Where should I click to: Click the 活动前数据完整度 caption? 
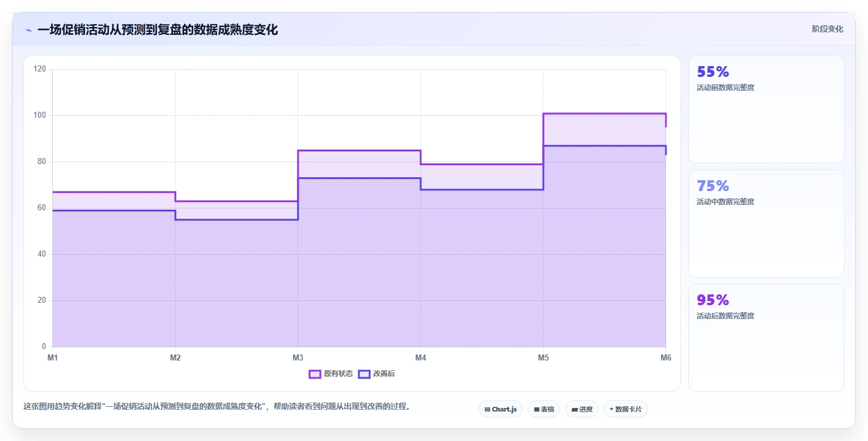pyautogui.click(x=726, y=88)
